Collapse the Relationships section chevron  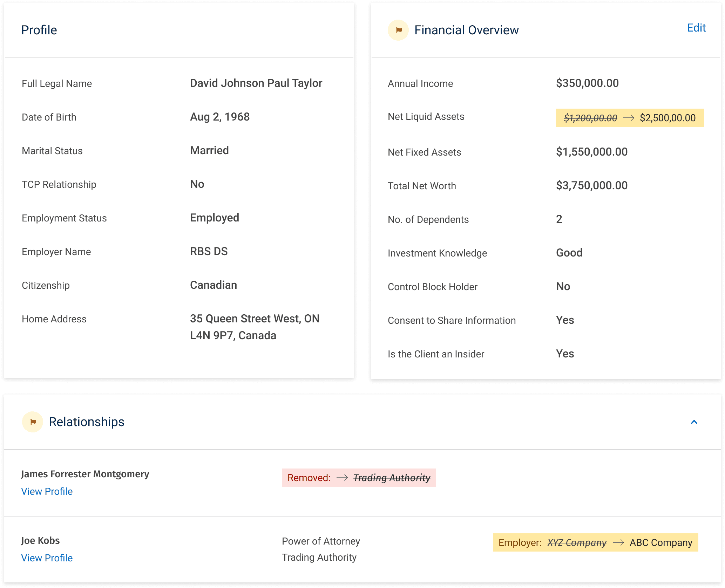pyautogui.click(x=694, y=422)
